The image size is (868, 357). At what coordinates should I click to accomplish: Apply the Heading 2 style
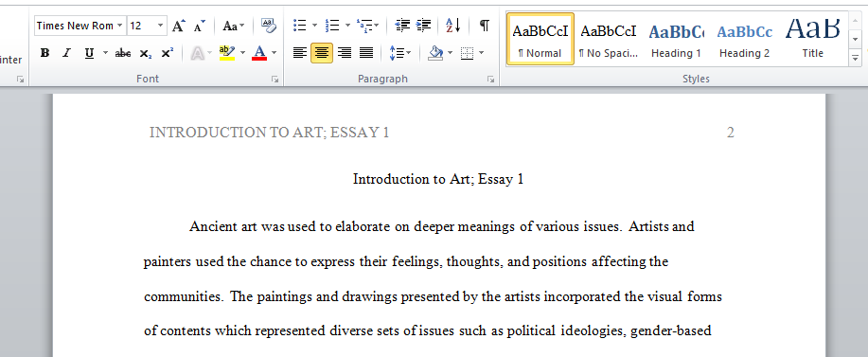pyautogui.click(x=745, y=39)
